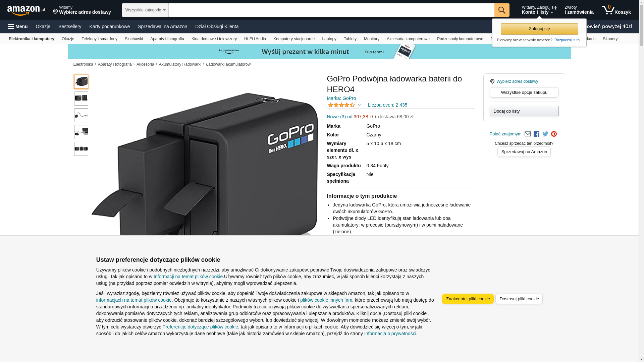This screenshot has height=362, width=644.
Task: Click Wybierz adres dostawy location link
Action: [517, 81]
